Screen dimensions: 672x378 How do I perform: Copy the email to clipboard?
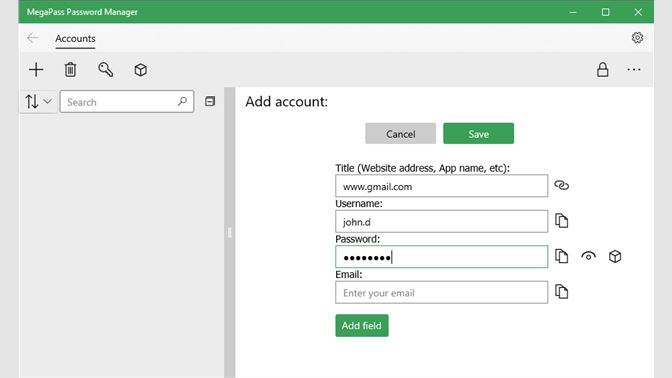[x=561, y=292]
